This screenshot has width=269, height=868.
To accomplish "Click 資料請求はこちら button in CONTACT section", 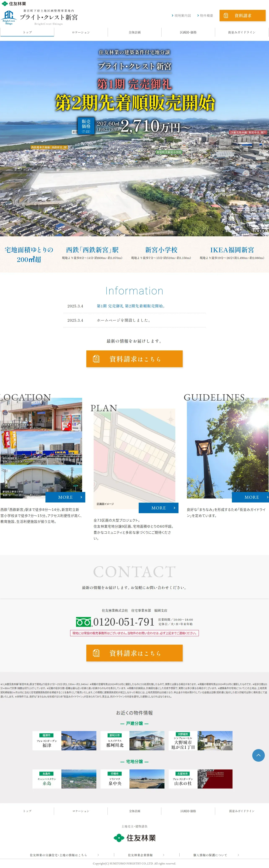I will tap(134, 653).
